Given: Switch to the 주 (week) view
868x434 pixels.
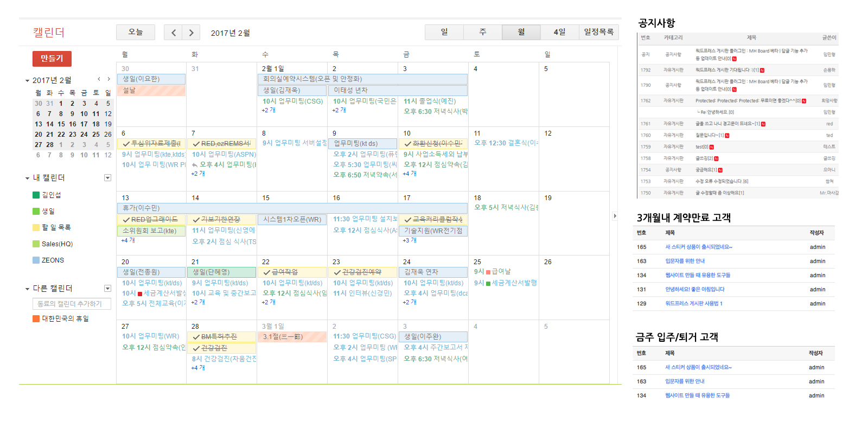Looking at the screenshot, I should click(482, 33).
